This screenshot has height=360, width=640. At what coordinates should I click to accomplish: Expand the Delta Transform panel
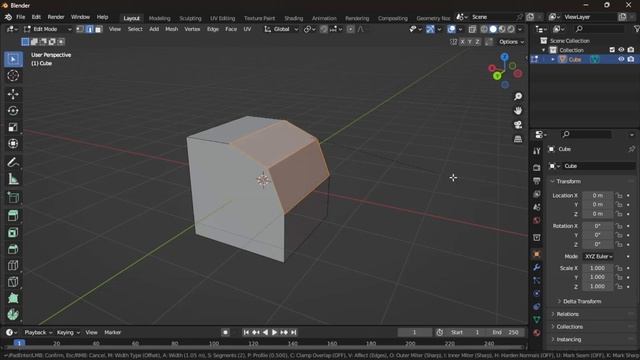[582, 301]
